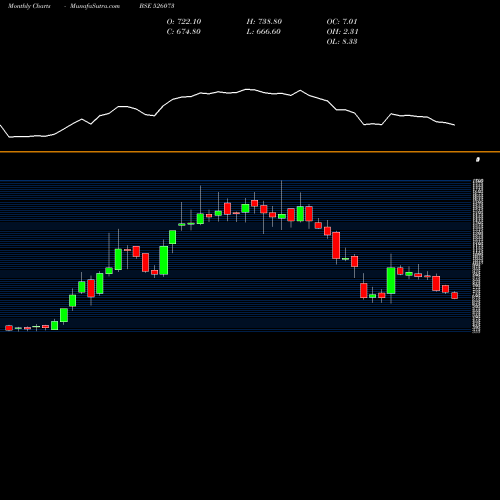Click the 'BSE 526073' symbol label
The image size is (500, 500).
point(157,6)
